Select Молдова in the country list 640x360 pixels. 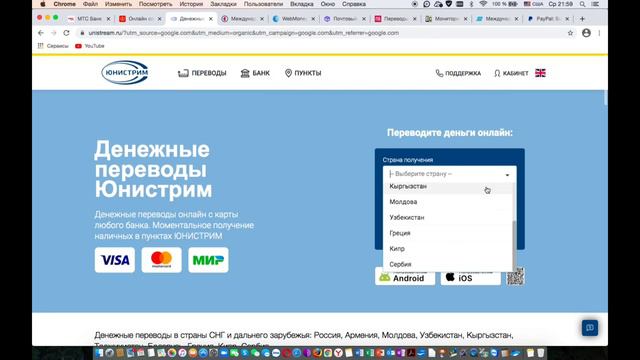point(447,202)
